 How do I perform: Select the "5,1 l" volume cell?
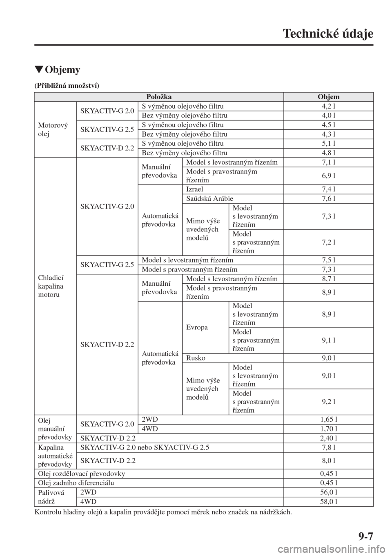tap(328, 144)
